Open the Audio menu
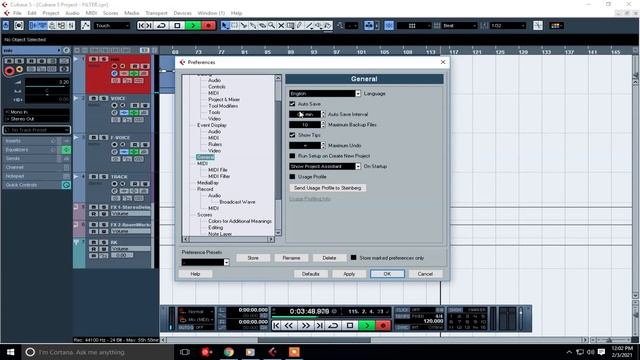 click(x=72, y=13)
